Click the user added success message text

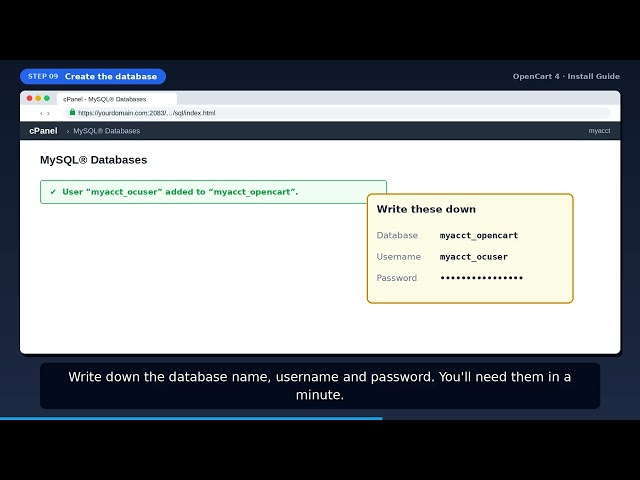(180, 192)
